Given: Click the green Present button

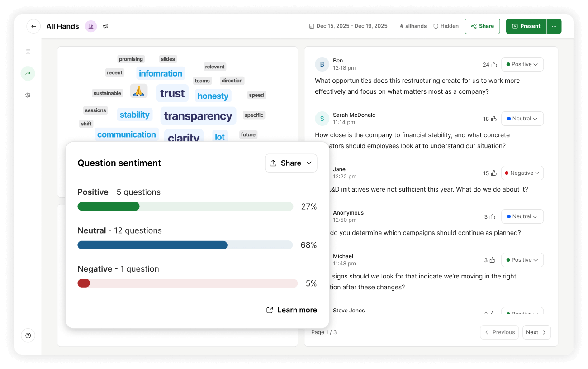Looking at the screenshot, I should click(x=526, y=26).
